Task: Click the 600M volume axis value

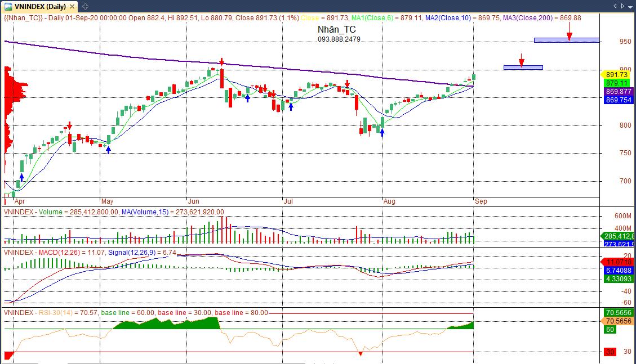Action: 622,216
